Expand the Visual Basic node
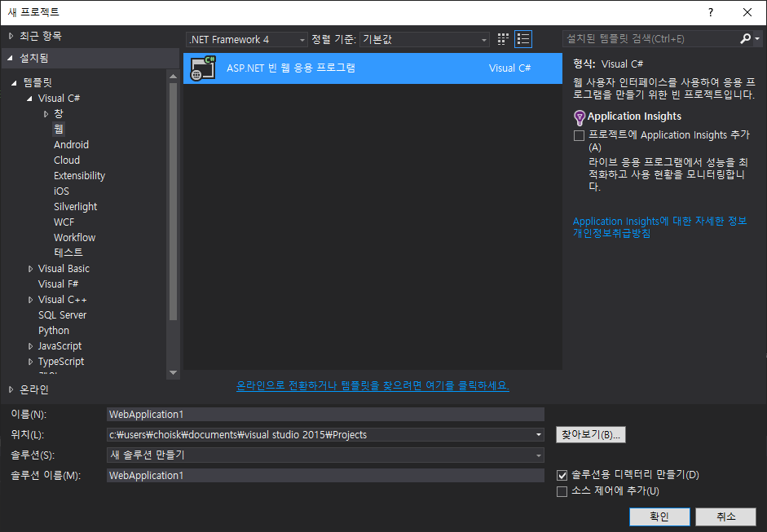Screen dimensions: 767x532 pos(30,269)
